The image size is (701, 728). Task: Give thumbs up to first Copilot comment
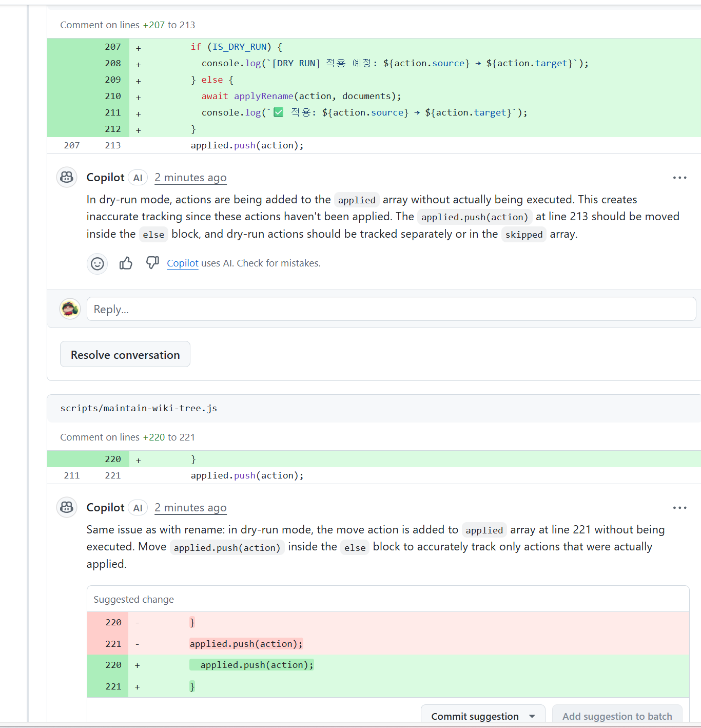pos(126,263)
